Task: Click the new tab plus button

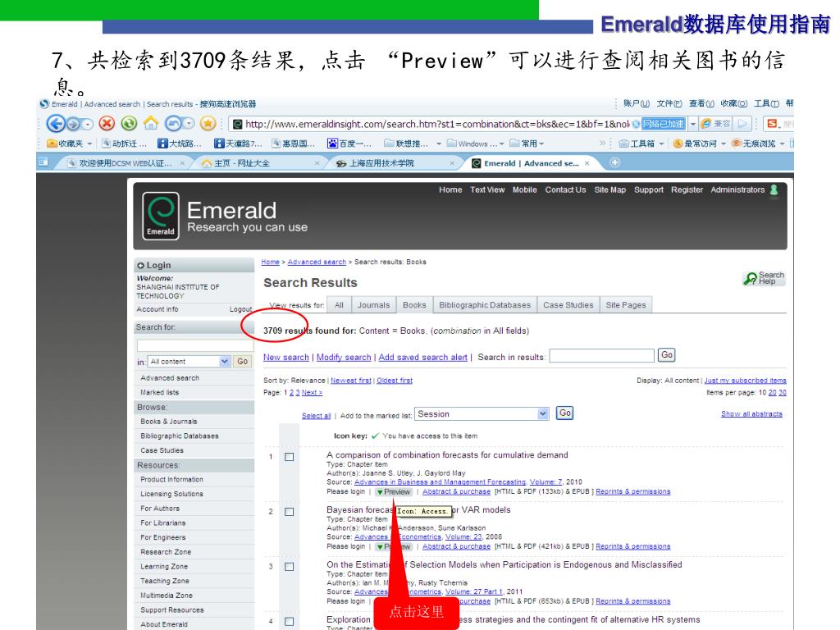Action: [x=615, y=162]
